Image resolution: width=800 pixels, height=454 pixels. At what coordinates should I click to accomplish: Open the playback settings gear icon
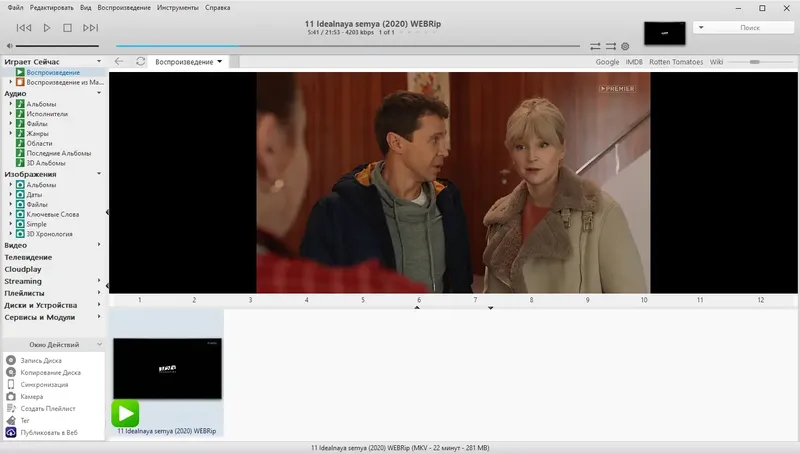(625, 46)
